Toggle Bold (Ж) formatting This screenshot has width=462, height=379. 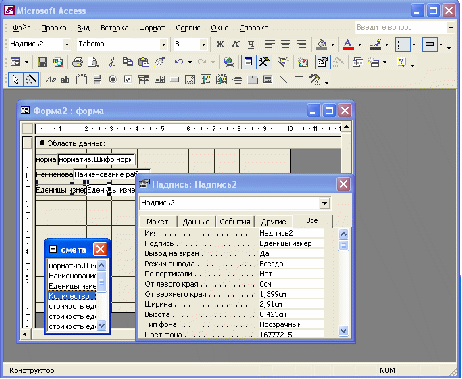tap(220, 44)
